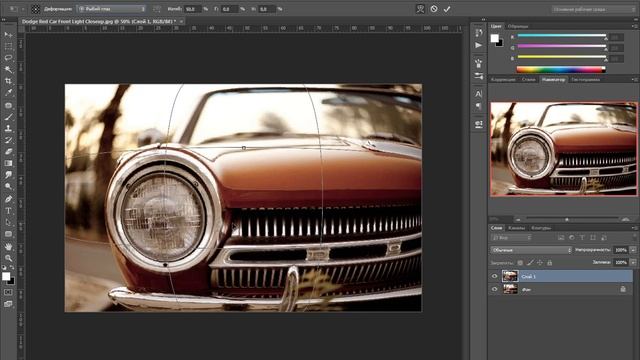Toggle lock position

(540, 263)
